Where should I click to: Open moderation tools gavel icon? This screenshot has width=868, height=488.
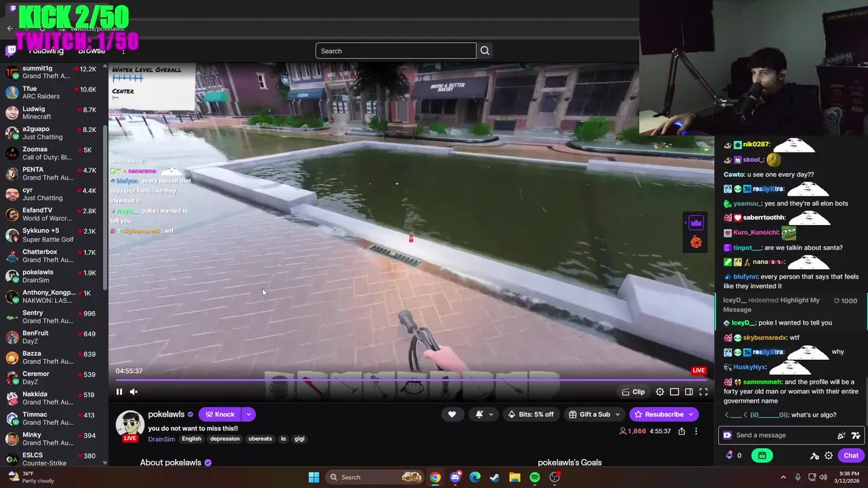coord(814,455)
